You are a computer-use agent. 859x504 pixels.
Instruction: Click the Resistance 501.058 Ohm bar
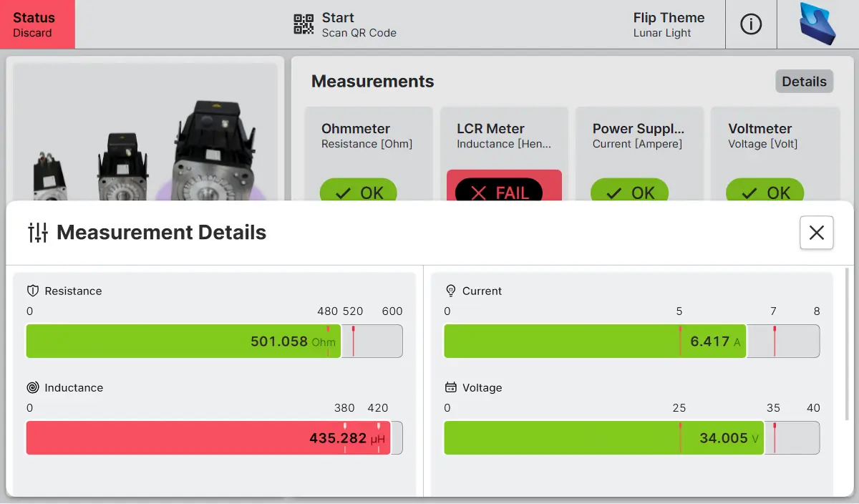[183, 341]
